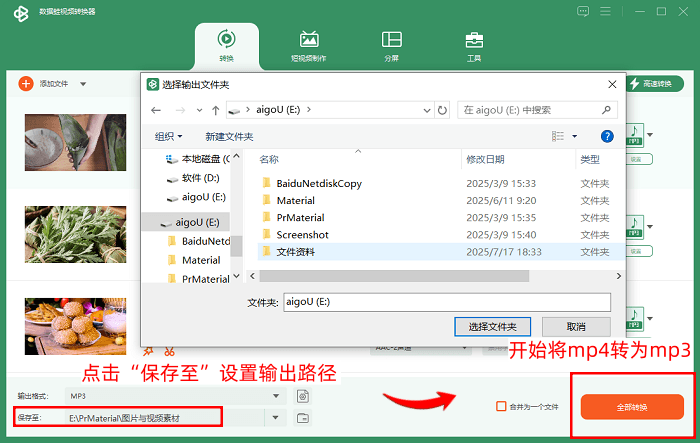Click the folder name input field
This screenshot has height=443, width=700.
447,302
